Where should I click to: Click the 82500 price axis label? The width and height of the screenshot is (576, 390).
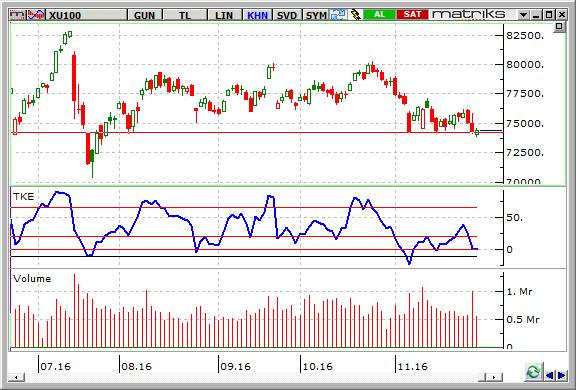(525, 36)
